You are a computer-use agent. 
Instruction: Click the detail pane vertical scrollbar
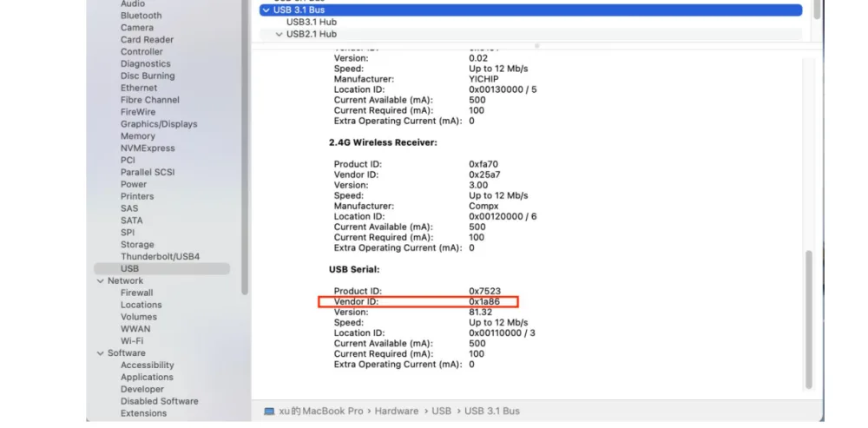click(809, 319)
